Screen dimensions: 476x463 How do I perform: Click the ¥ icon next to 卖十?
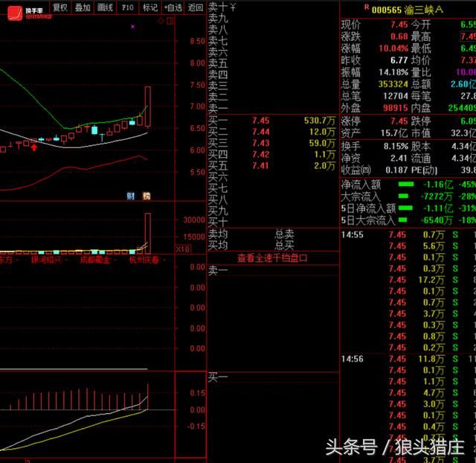[x=232, y=7]
